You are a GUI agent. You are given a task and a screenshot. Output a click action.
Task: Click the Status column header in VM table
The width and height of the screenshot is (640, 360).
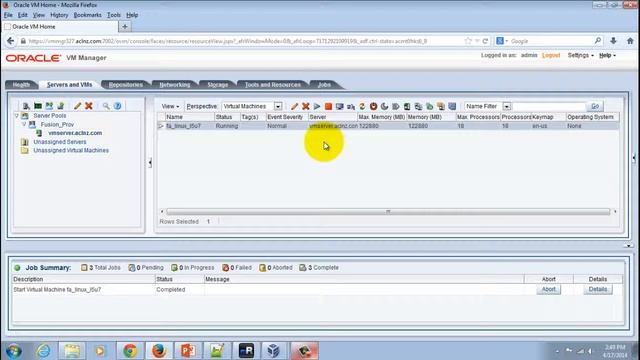point(227,117)
